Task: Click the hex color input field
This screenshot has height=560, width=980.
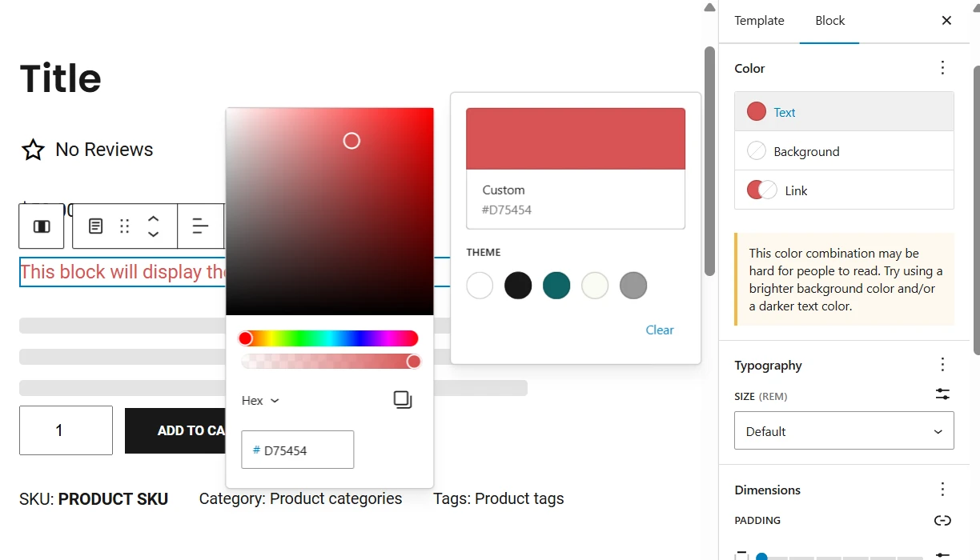Action: click(x=297, y=450)
